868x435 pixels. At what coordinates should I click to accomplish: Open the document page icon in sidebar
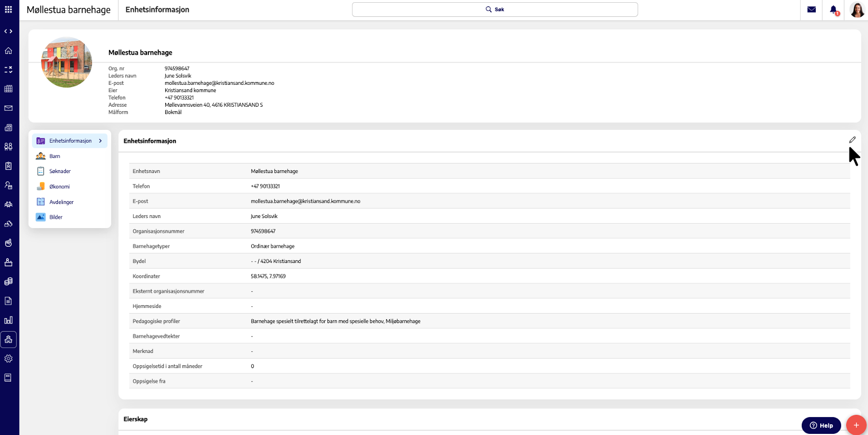[8, 301]
